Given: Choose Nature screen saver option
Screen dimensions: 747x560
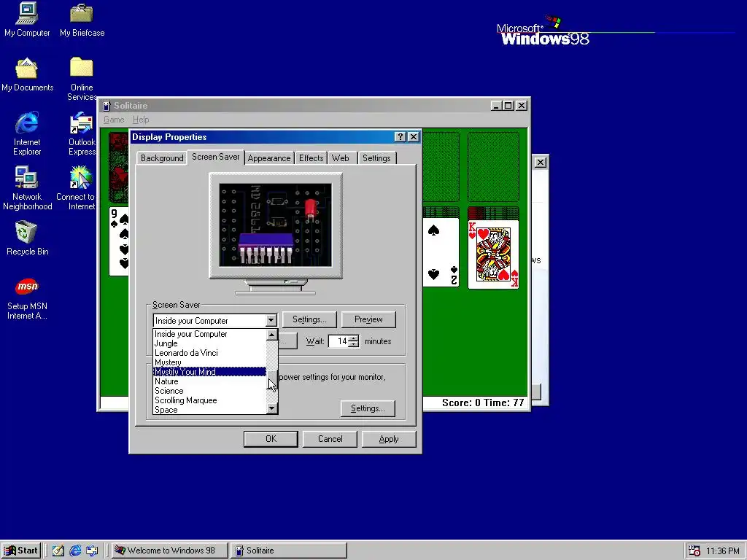Looking at the screenshot, I should tap(209, 381).
